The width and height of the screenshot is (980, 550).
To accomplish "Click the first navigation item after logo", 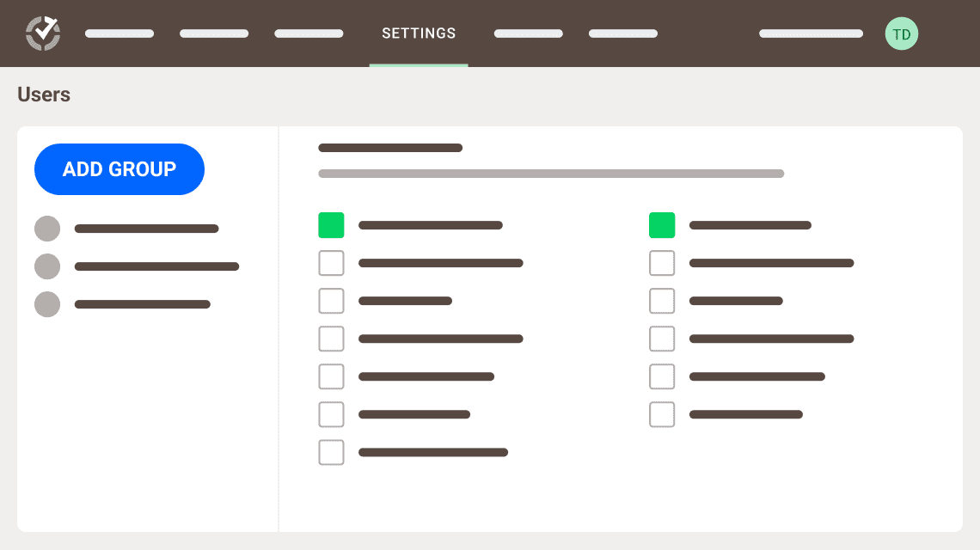I will [x=119, y=34].
